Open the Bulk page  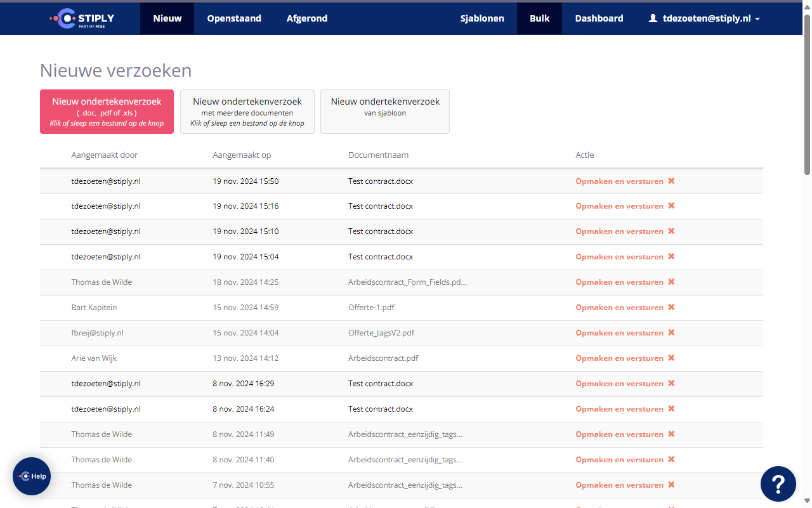(539, 18)
